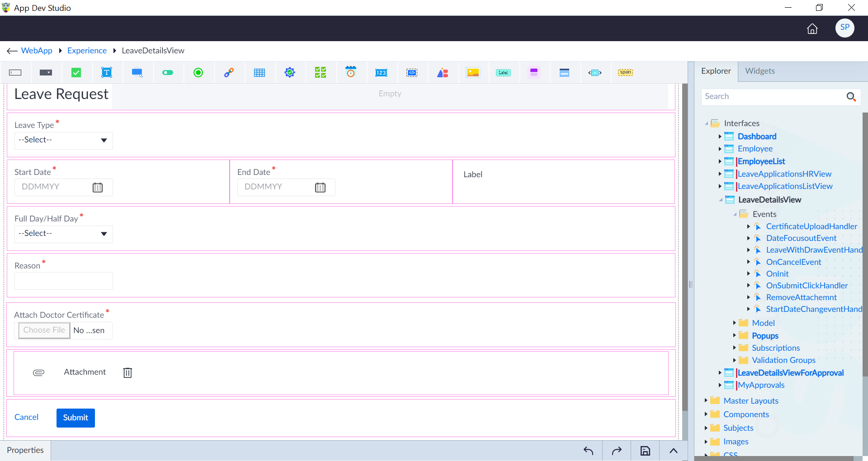Viewport: 868px width, 461px height.
Task: Select the Label widget tool
Action: [503, 73]
